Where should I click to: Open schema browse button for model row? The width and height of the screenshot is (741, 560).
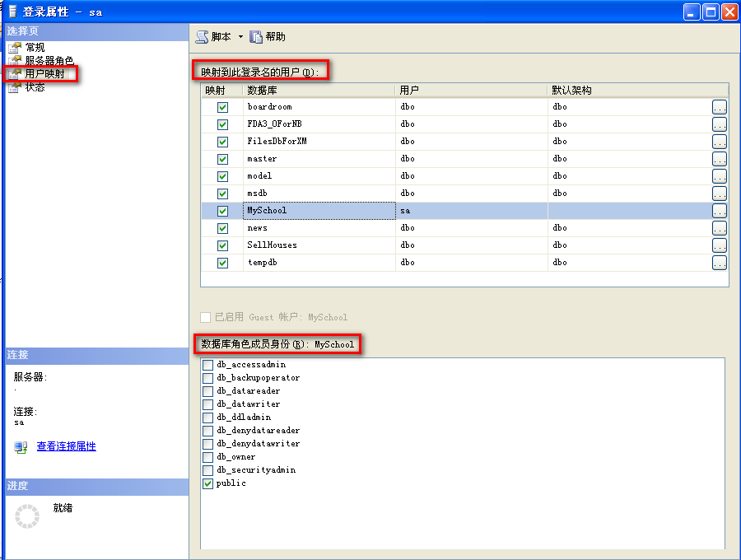click(x=720, y=176)
